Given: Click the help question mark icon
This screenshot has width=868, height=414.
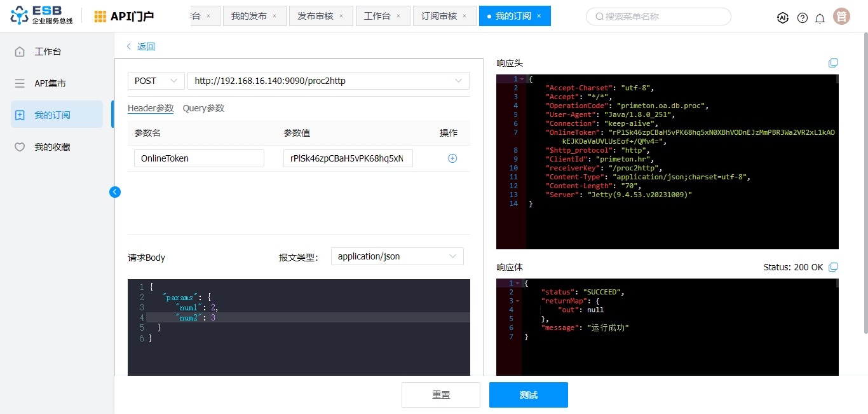Looking at the screenshot, I should tap(802, 18).
